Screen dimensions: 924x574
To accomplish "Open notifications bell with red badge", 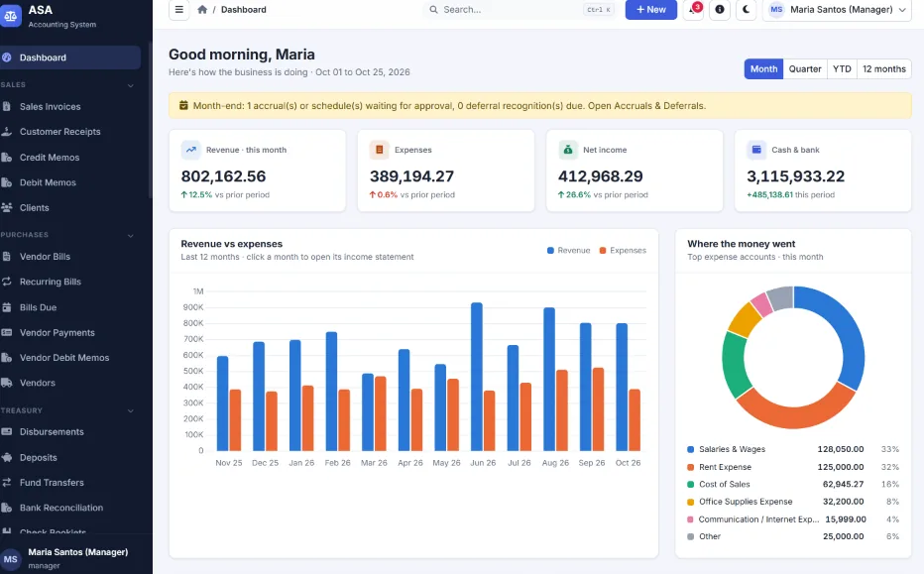I will [694, 10].
